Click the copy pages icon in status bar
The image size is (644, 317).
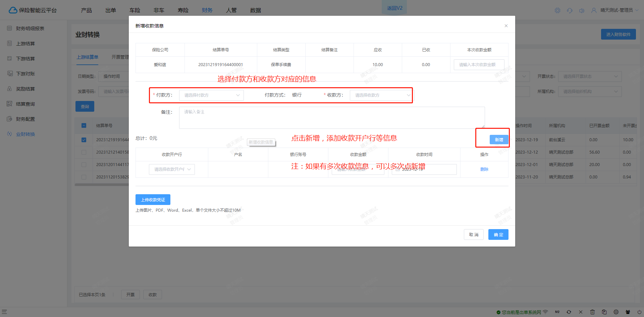[604, 312]
